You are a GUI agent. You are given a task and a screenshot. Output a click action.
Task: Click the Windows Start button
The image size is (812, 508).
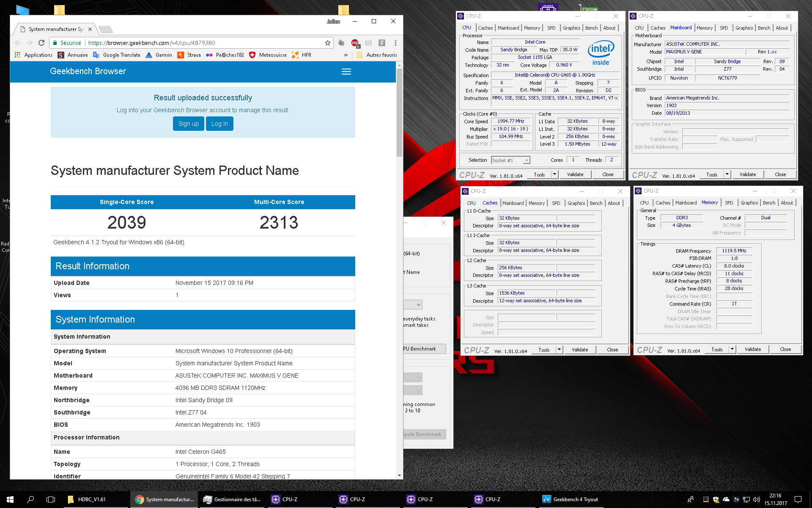pos(10,500)
